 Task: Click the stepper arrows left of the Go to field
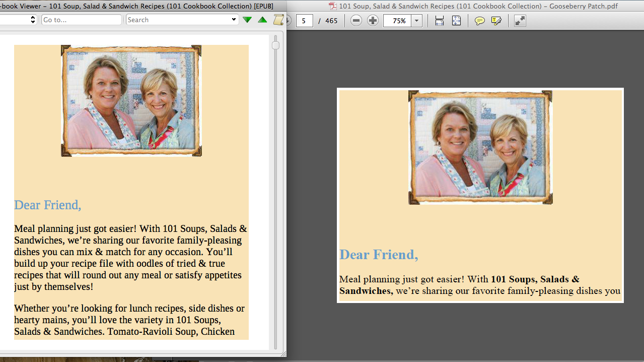point(33,20)
